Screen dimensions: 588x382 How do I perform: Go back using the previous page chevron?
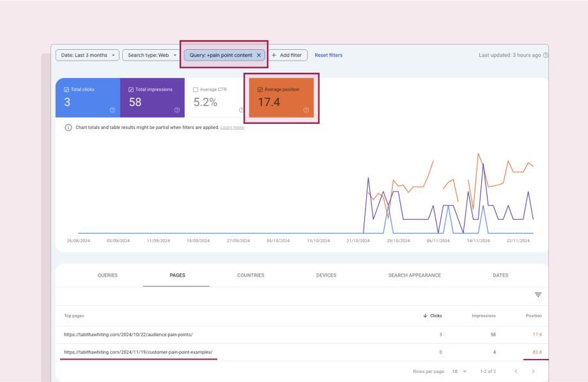(516, 371)
